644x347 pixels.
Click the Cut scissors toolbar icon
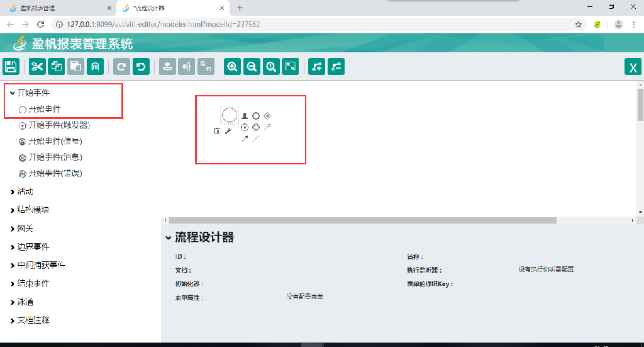coord(37,67)
